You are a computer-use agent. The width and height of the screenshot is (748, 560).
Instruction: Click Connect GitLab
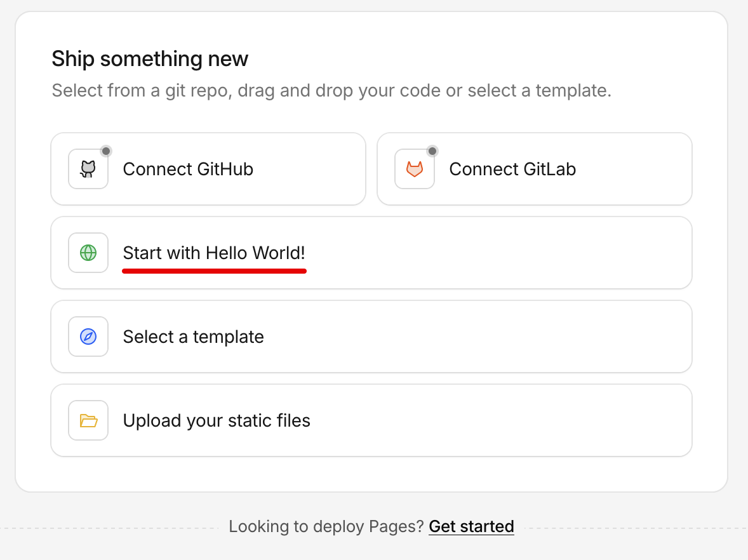coord(512,169)
